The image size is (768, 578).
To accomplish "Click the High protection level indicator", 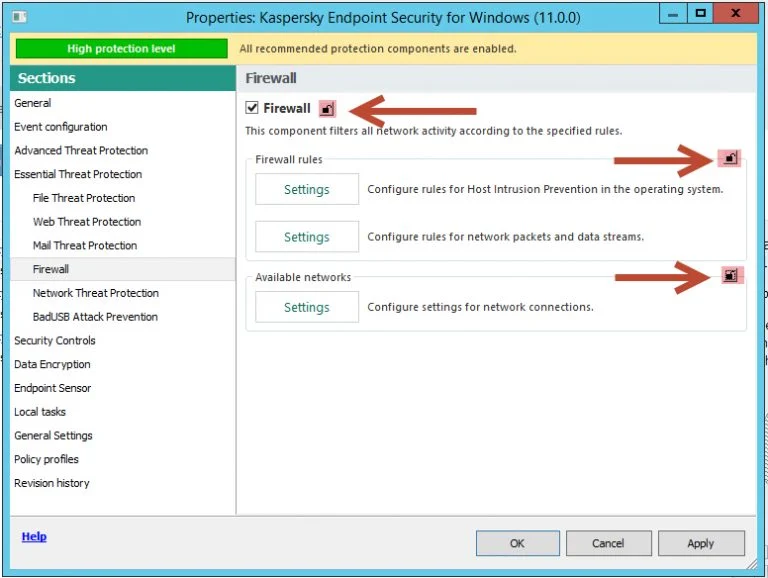I will tap(121, 48).
